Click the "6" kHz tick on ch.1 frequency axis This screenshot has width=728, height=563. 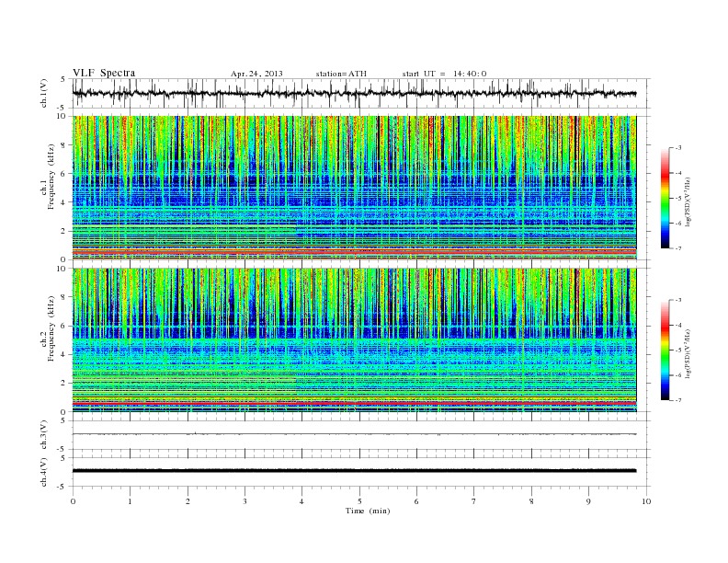(63, 174)
